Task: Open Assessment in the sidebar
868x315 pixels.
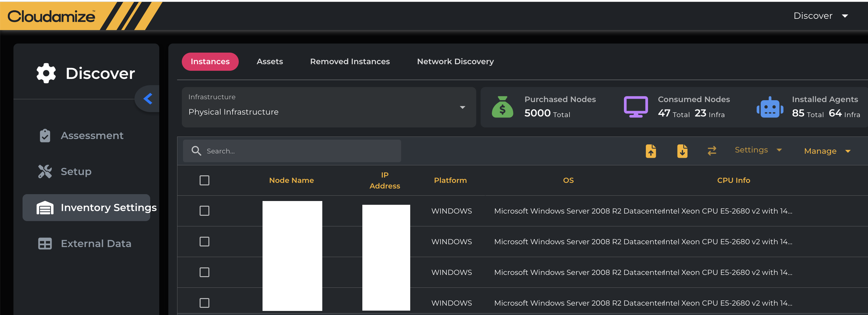Action: [x=92, y=135]
